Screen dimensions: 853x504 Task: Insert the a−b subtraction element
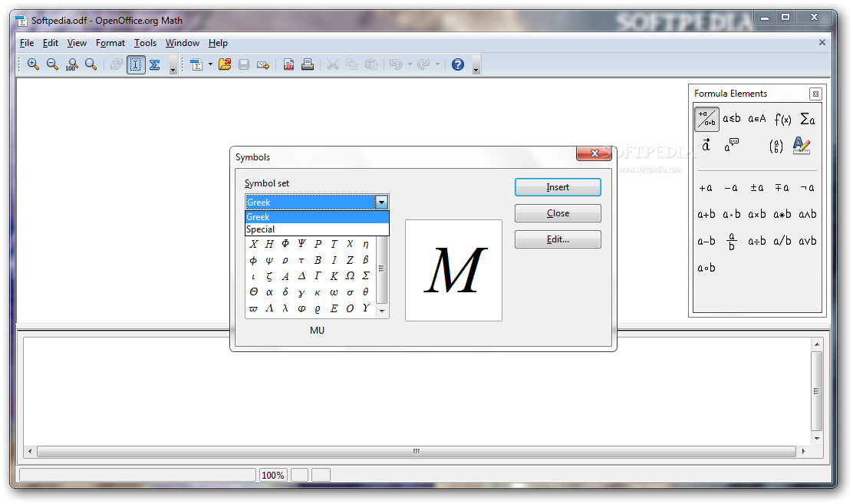[x=706, y=241]
